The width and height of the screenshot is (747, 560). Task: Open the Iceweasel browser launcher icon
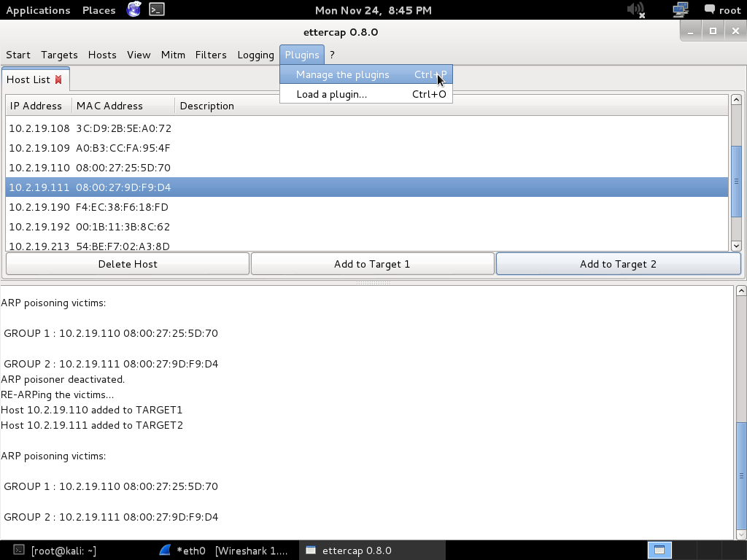pos(133,9)
